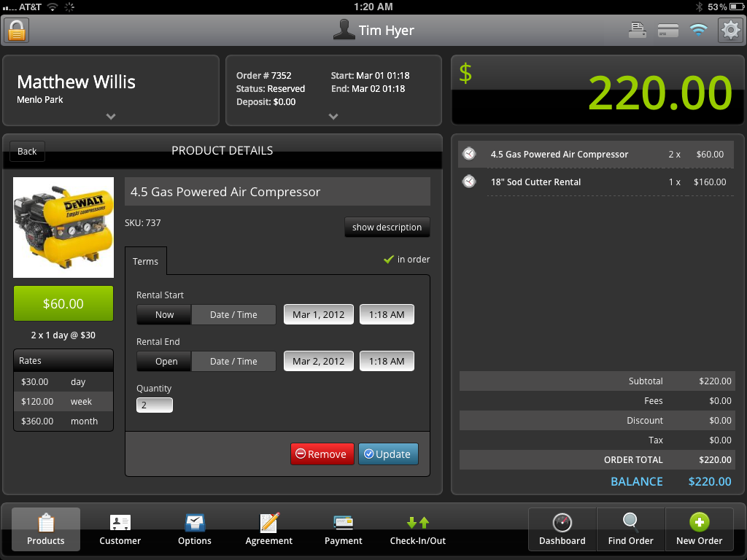Screen dimensions: 747x560
Task: Select the $30.00 day rate
Action: pos(63,381)
